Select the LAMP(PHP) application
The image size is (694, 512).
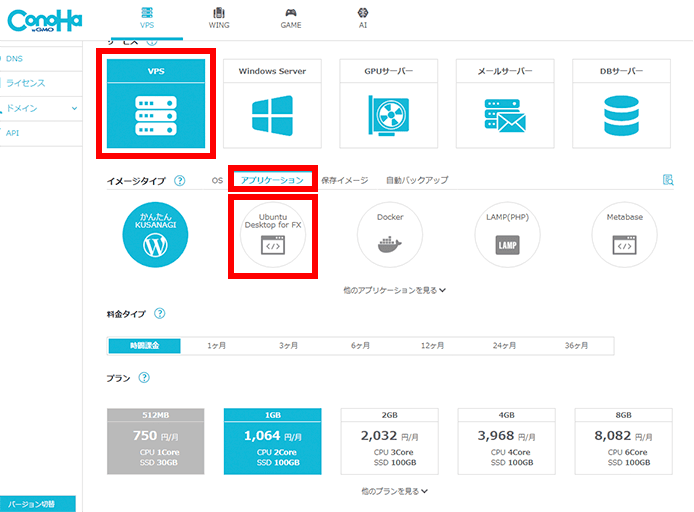click(507, 235)
